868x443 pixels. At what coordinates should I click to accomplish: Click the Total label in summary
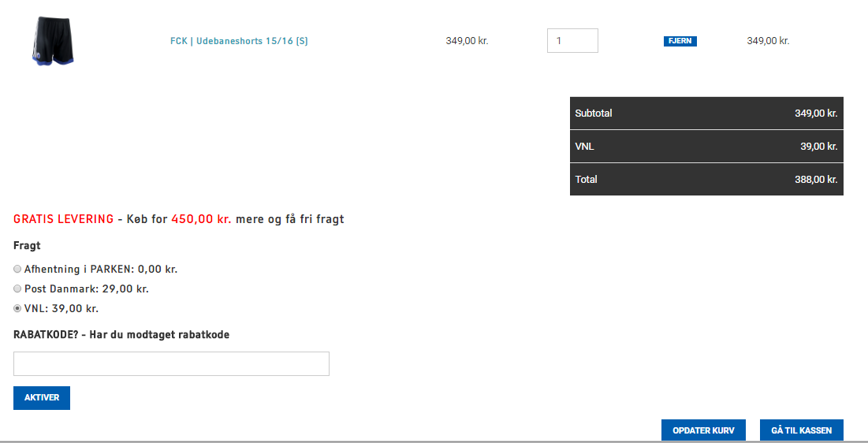[x=586, y=180]
